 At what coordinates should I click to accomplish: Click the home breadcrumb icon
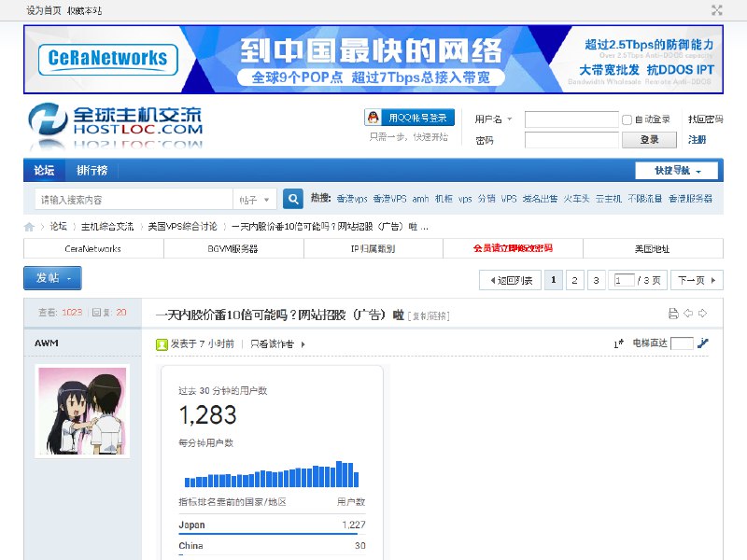point(28,226)
